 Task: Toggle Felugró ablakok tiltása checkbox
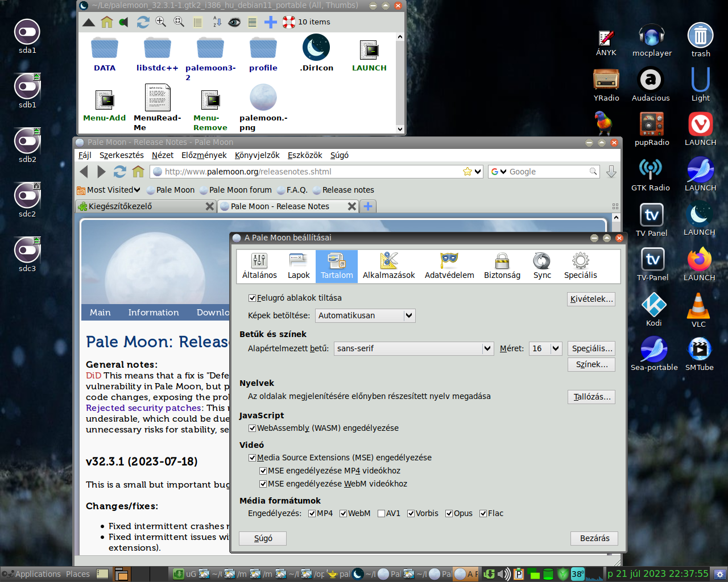click(252, 298)
